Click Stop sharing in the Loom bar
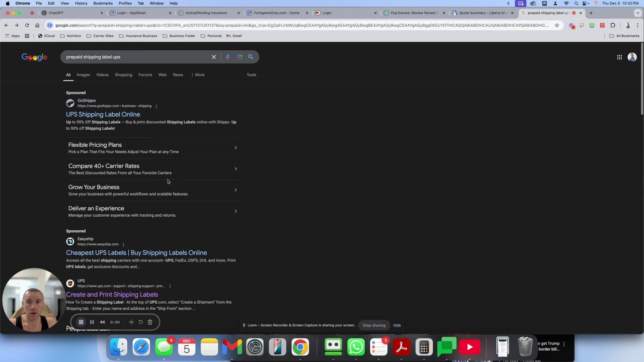This screenshot has width=644, height=362. (x=374, y=325)
